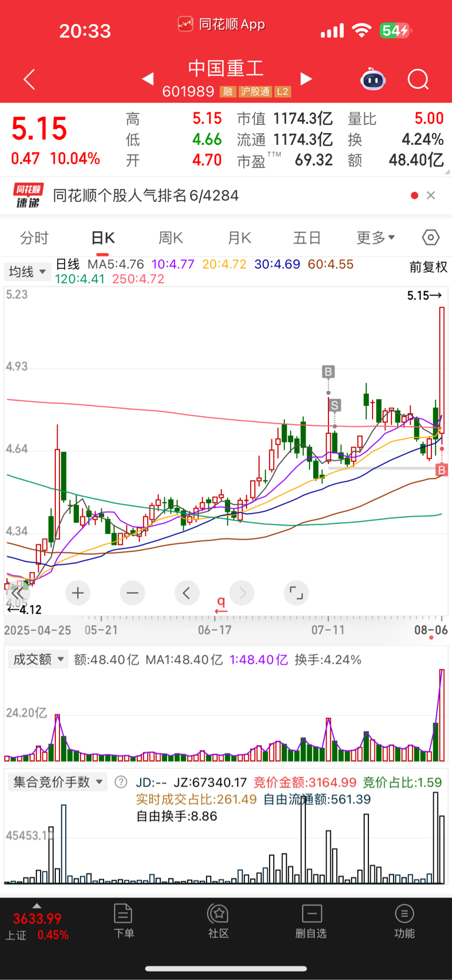Tap the 市盈 TTM value 69.32

pos(314,160)
